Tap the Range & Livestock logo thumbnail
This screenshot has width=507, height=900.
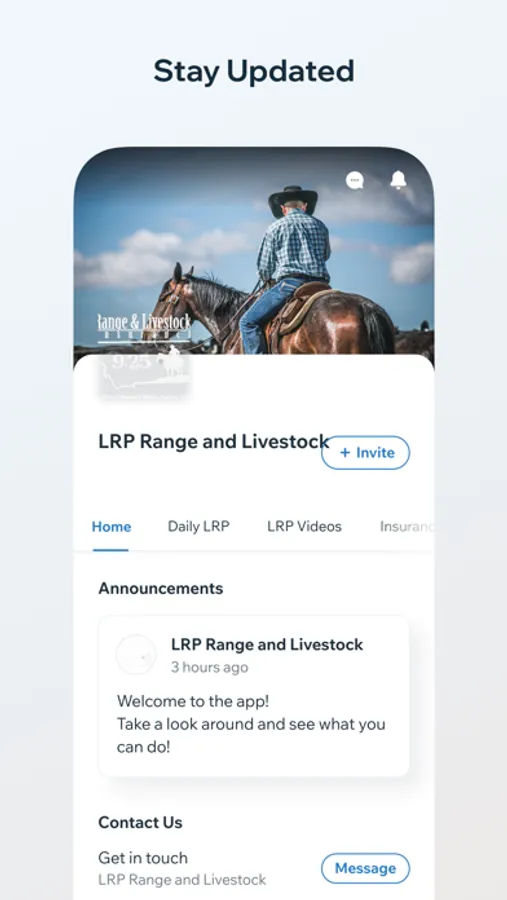144,354
